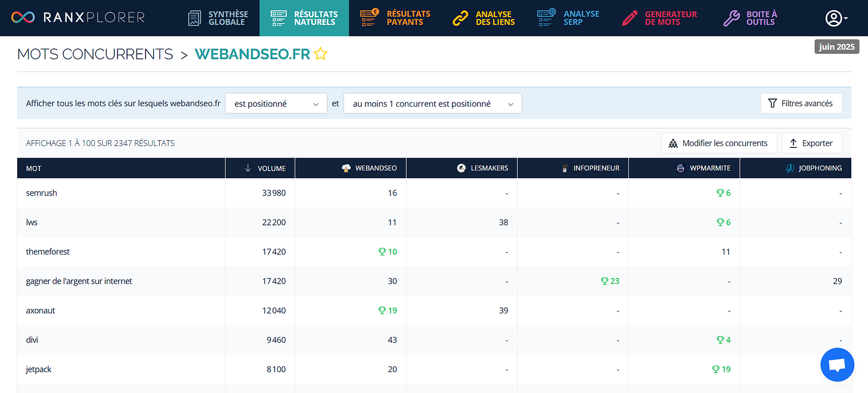Expand the account menu at top right
The height and width of the screenshot is (393, 868).
(x=835, y=18)
